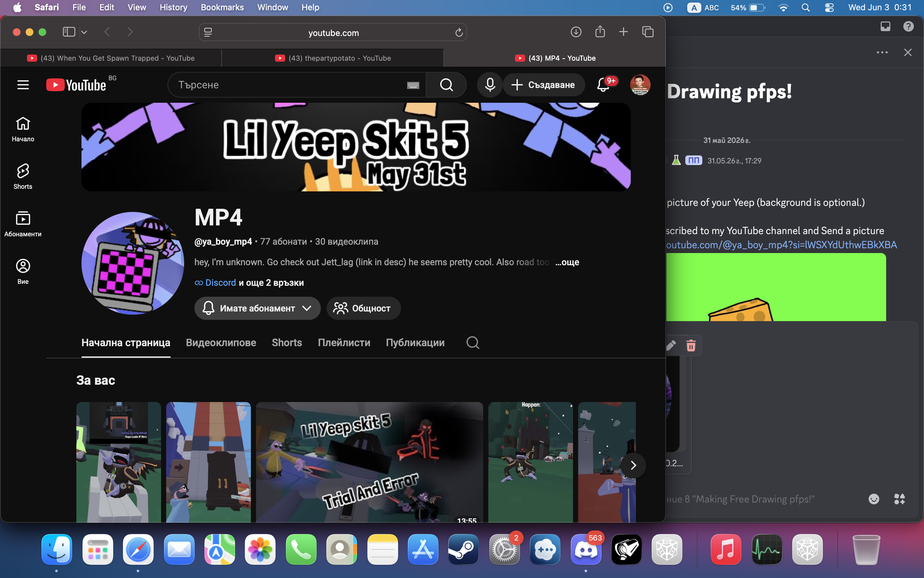Go forward in Safari history
The width and height of the screenshot is (924, 578).
[130, 32]
